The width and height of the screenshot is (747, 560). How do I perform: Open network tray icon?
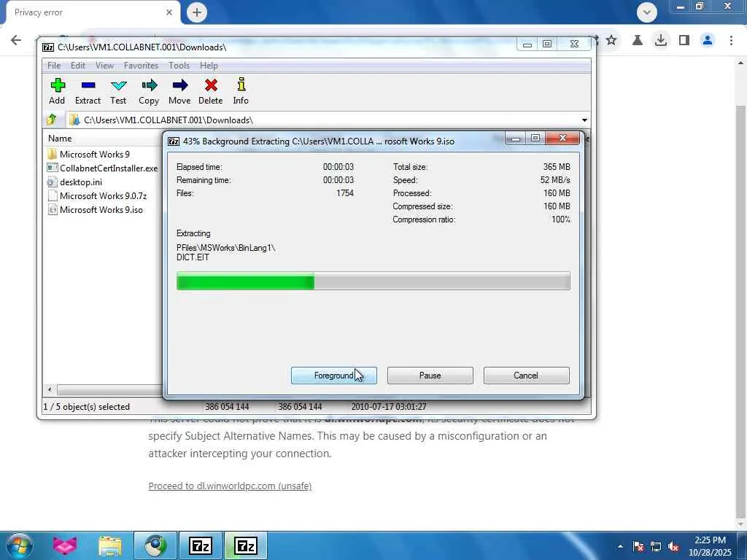point(656,546)
